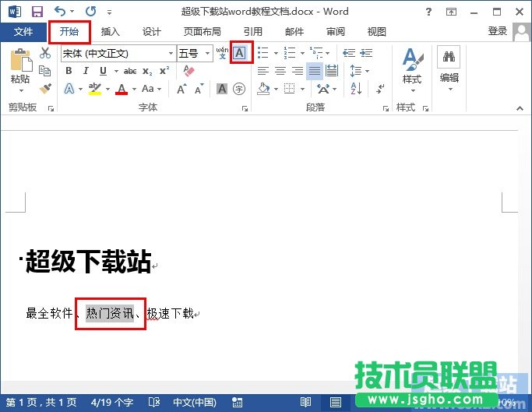
Task: Click the Clear All Formatting eraser icon
Action: (x=188, y=71)
